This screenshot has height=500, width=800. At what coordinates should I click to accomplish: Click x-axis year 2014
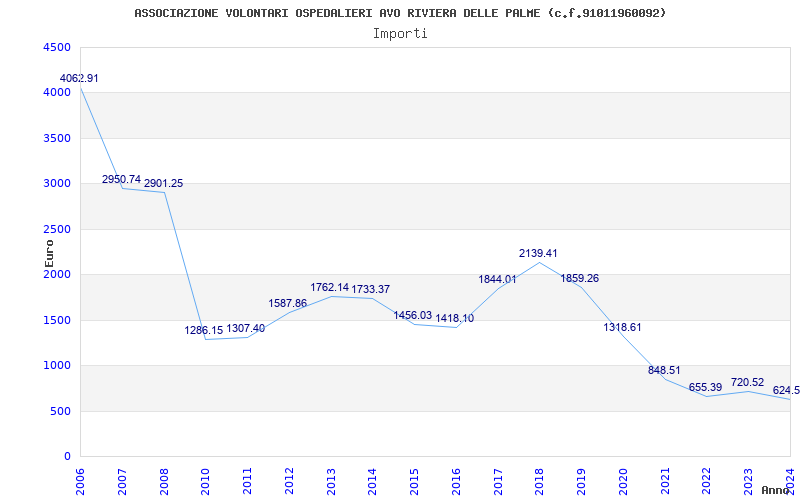click(x=372, y=481)
